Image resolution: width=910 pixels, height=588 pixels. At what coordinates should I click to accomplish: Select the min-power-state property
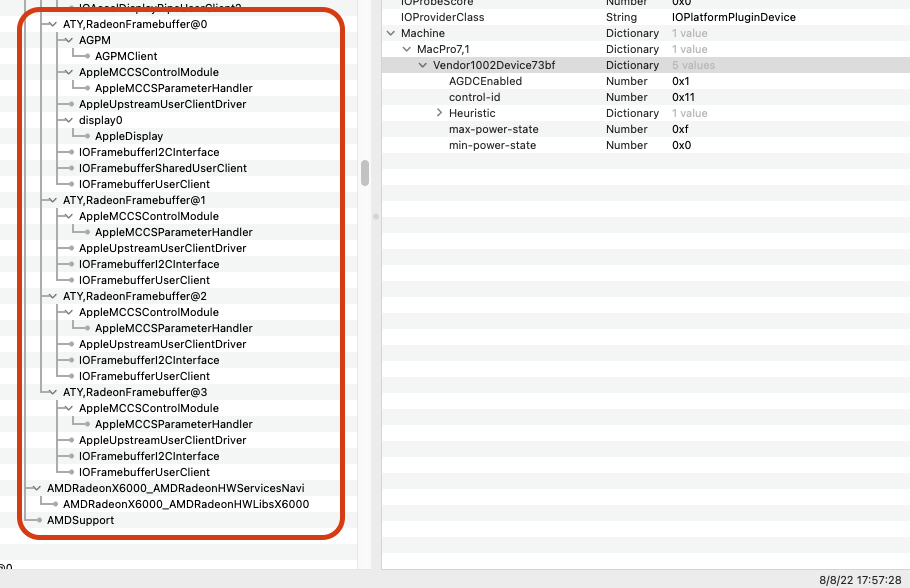(x=645, y=145)
